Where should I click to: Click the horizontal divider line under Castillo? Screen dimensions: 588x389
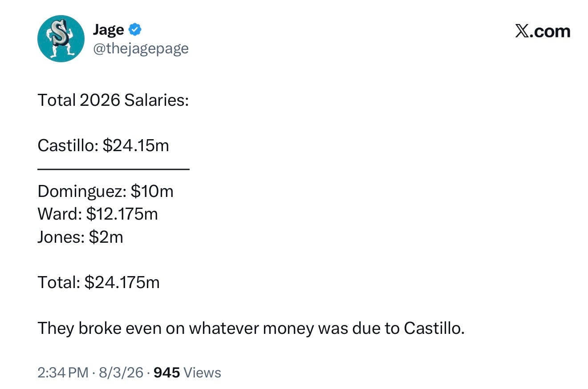coord(114,169)
